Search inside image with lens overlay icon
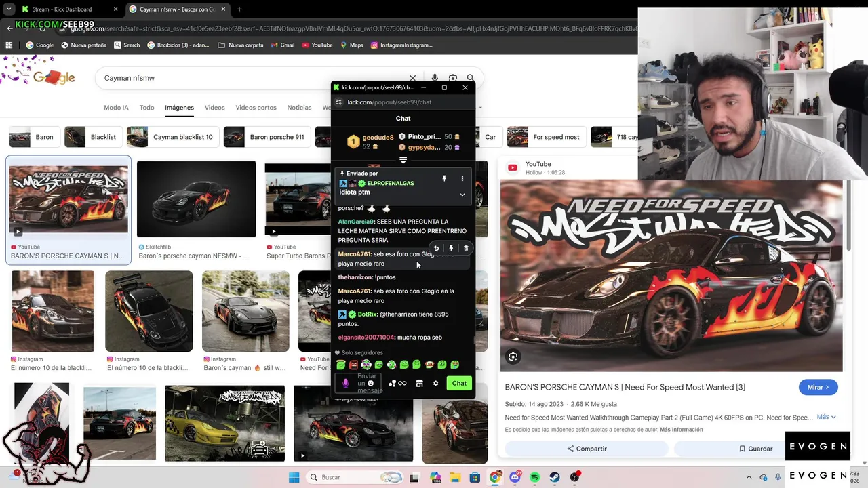 coord(513,357)
